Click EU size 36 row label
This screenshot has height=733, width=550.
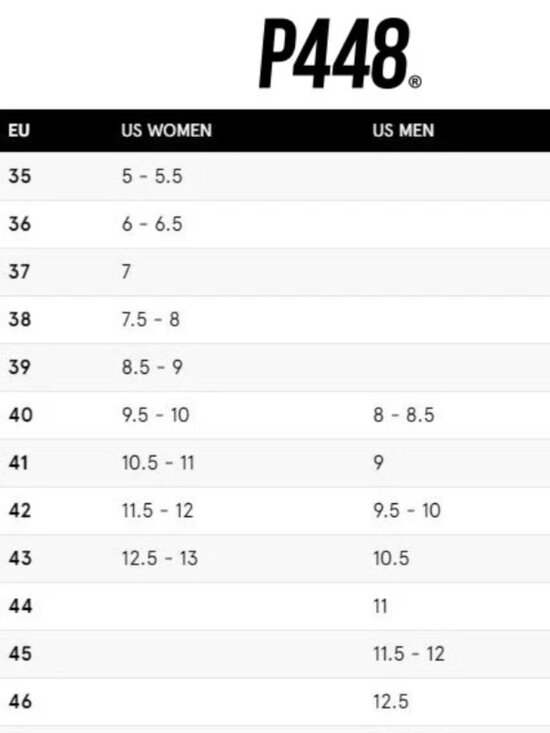pyautogui.click(x=20, y=224)
